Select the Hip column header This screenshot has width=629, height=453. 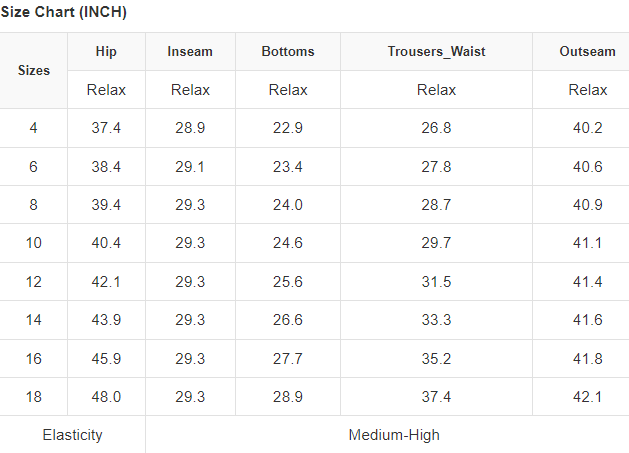point(106,52)
